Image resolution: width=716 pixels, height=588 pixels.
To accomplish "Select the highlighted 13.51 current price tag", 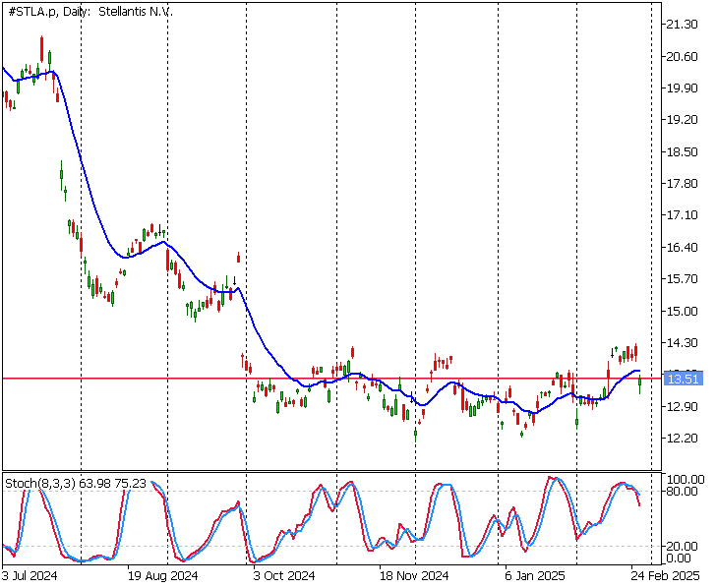I will 683,379.
